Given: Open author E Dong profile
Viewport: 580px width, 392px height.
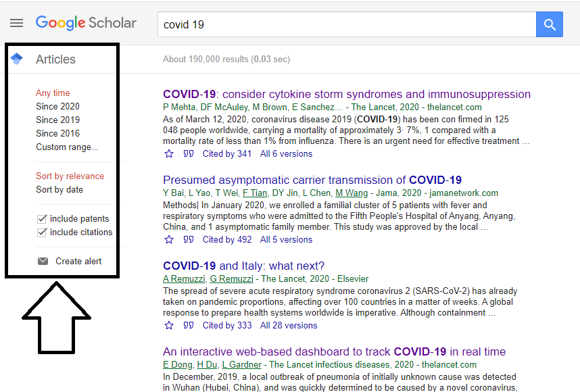Looking at the screenshot, I should click(178, 365).
